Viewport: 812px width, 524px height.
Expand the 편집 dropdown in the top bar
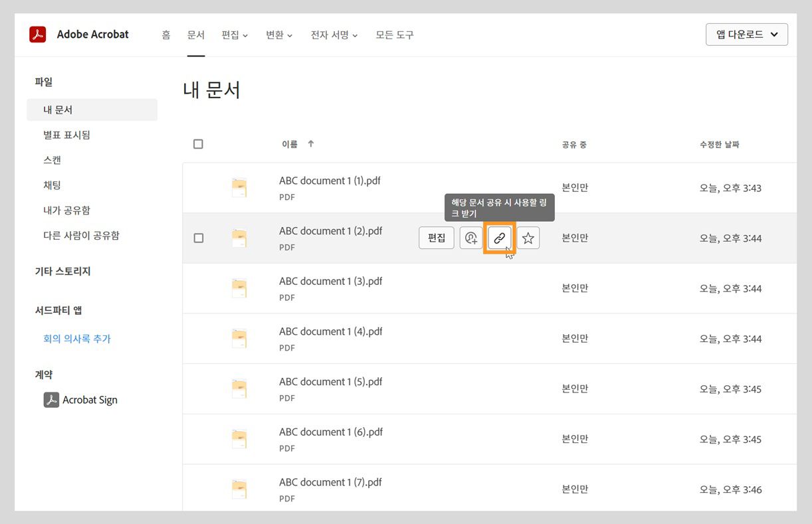point(235,35)
